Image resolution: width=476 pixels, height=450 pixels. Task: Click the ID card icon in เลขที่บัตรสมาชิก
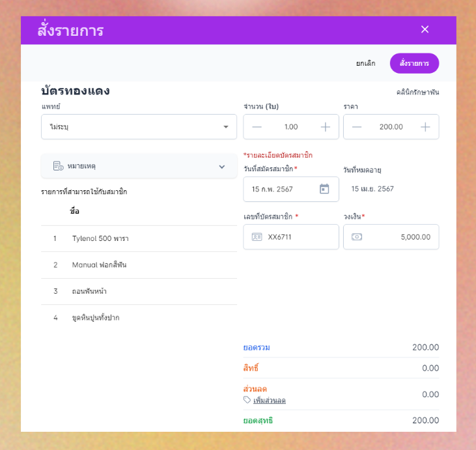[257, 237]
